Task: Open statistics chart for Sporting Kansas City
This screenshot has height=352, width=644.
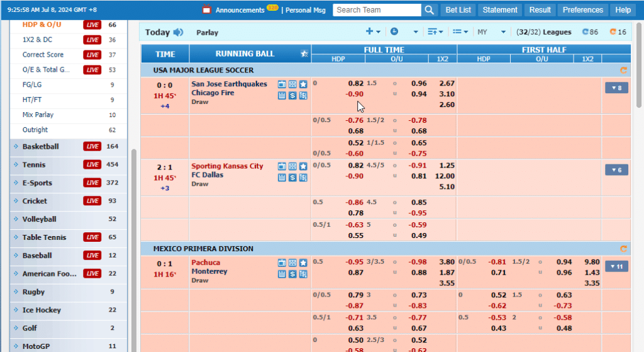Action: point(282,178)
